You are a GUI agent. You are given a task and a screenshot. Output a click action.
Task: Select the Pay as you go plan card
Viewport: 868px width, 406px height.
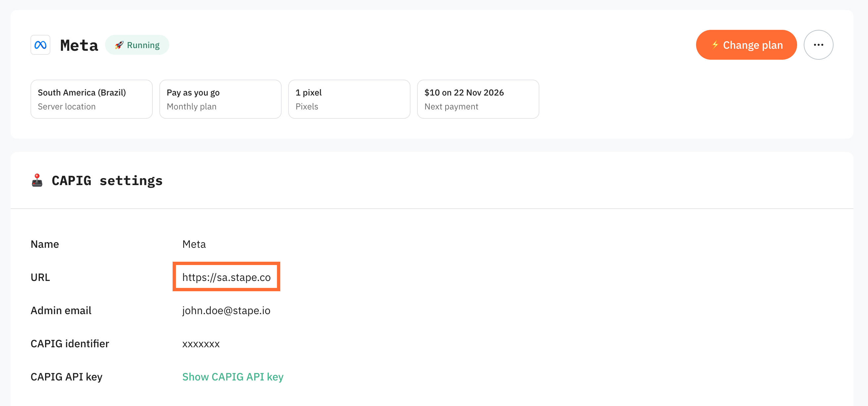coord(220,99)
